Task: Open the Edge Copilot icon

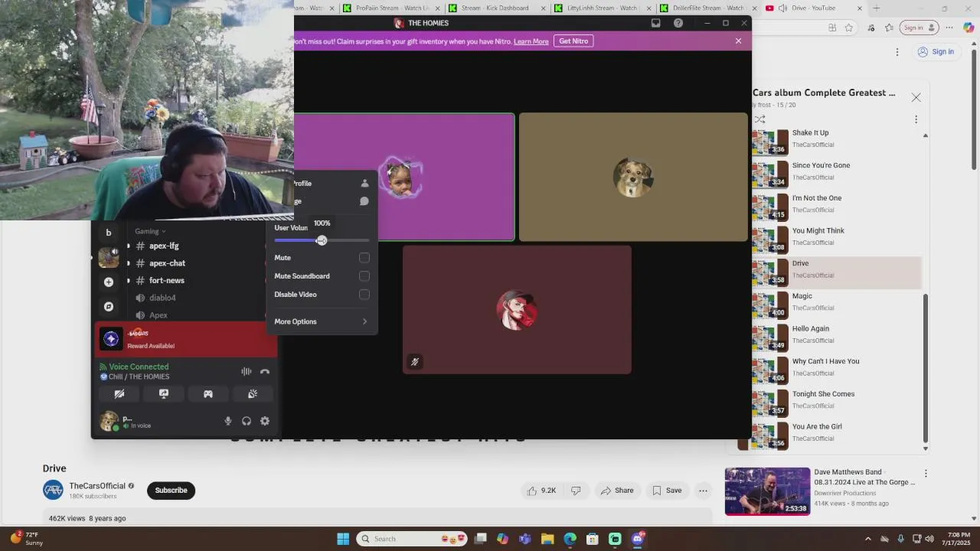Action: [x=969, y=28]
